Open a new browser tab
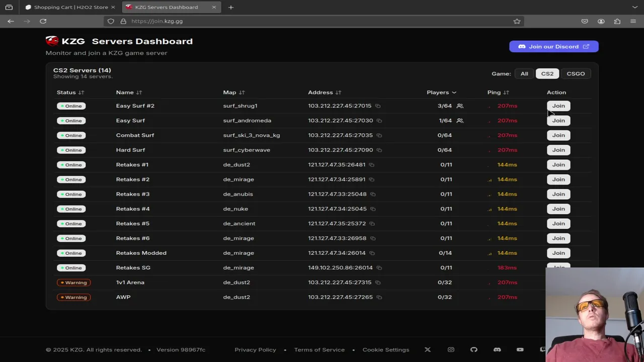Viewport: 644px width, 362px height. click(231, 7)
